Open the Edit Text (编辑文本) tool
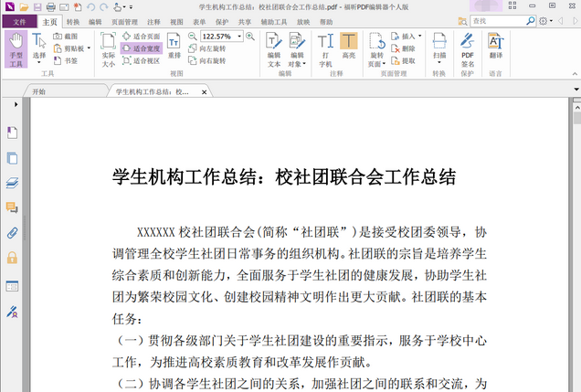The height and width of the screenshot is (392, 581). coord(274,49)
